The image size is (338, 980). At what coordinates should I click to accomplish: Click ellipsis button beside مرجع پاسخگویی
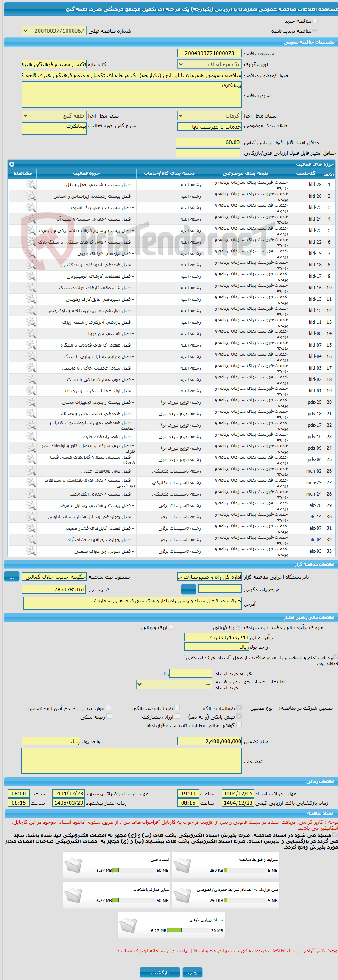[x=188, y=590]
